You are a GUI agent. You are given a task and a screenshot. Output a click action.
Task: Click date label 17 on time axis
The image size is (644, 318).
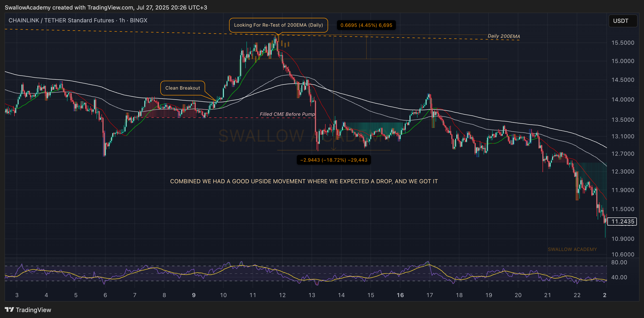click(430, 295)
